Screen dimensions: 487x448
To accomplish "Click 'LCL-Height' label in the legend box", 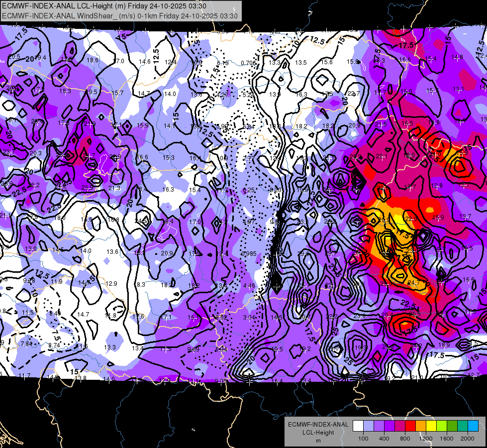I will (x=318, y=433).
